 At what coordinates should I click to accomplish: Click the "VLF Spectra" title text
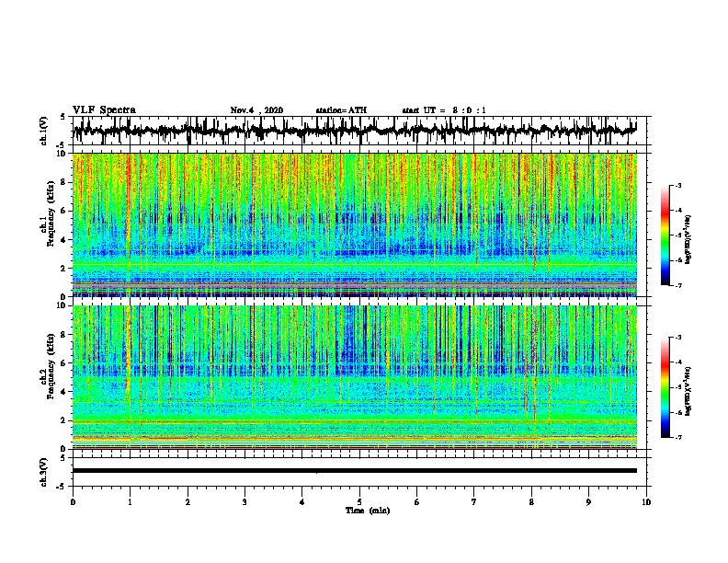[x=104, y=110]
